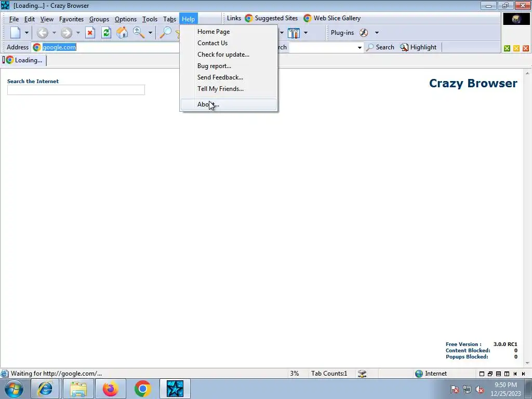532x399 pixels.
Task: Click the Search magnifying glass toolbar icon
Action: [x=166, y=33]
